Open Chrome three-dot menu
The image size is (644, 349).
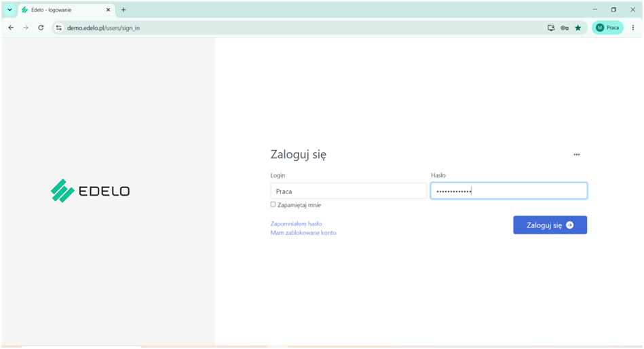633,28
